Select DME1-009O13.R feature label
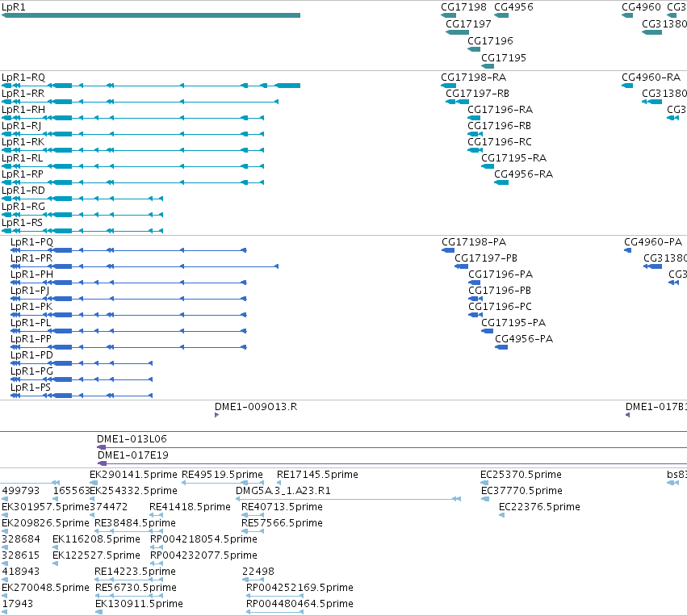The image size is (687, 616). point(256,407)
